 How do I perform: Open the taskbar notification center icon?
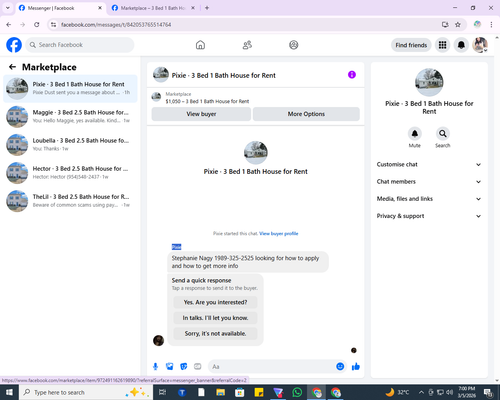click(488, 392)
